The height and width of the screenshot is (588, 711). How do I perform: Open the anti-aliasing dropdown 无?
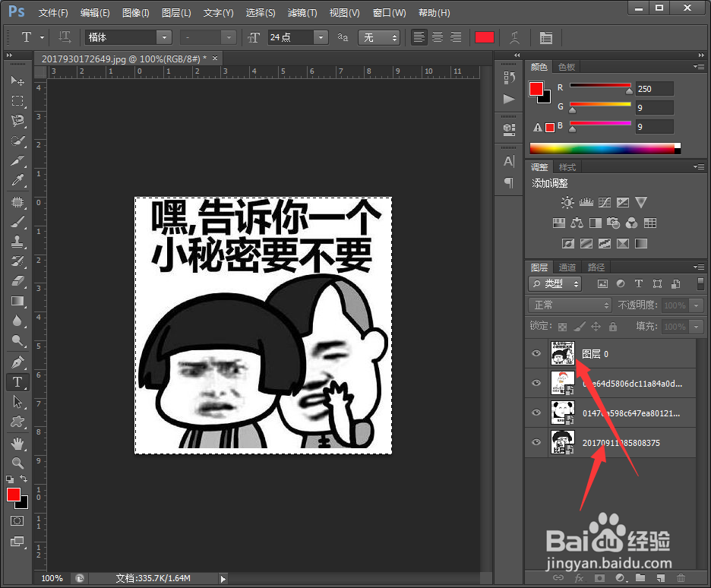[x=378, y=37]
